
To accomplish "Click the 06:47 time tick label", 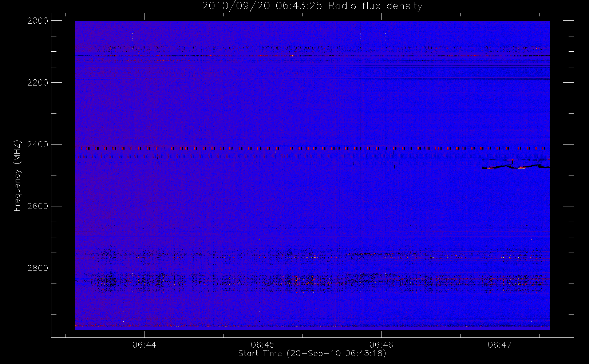I will tap(499, 345).
